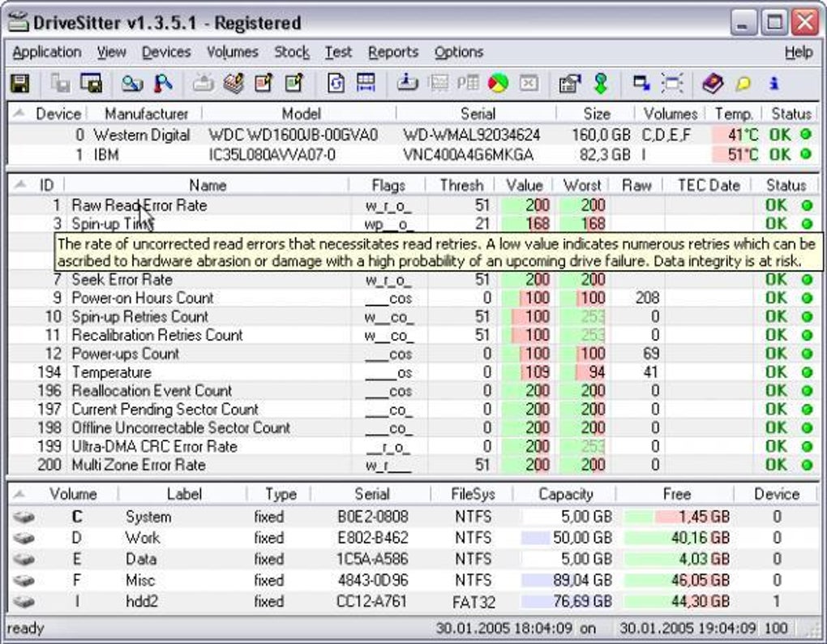Open the Help menu
Screen dimensions: 827x644
pos(799,52)
